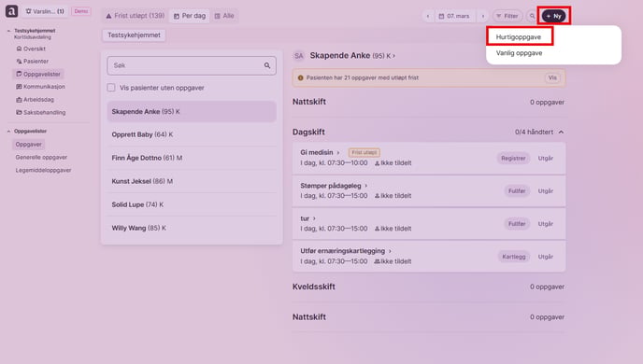Open Gi medisin task details
Image resolution: width=643 pixels, height=364 pixels.
[x=320, y=152]
